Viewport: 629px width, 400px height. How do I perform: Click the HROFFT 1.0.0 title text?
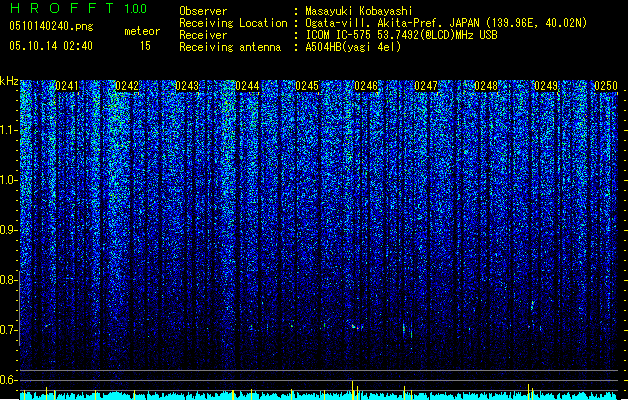(x=79, y=8)
